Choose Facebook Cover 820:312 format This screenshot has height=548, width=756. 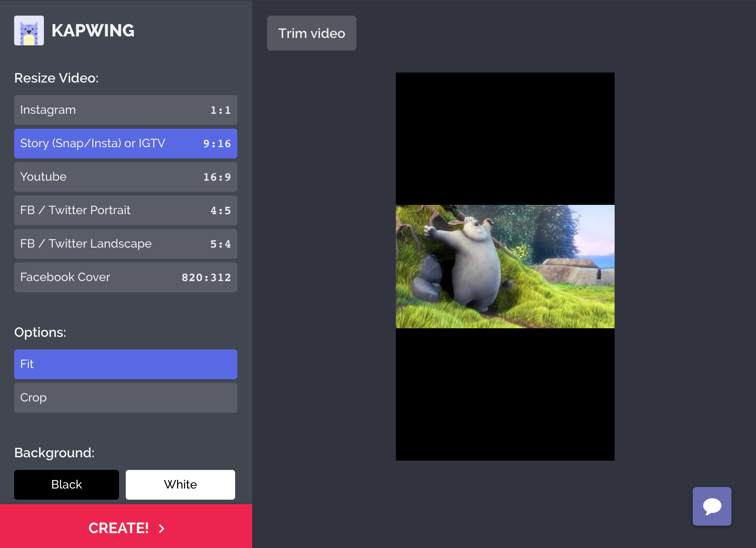pyautogui.click(x=125, y=277)
